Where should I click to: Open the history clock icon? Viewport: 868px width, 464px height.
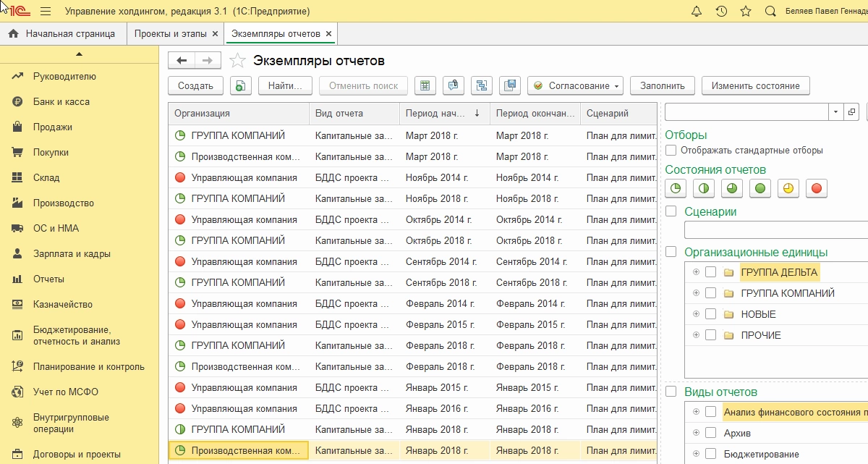coord(721,12)
